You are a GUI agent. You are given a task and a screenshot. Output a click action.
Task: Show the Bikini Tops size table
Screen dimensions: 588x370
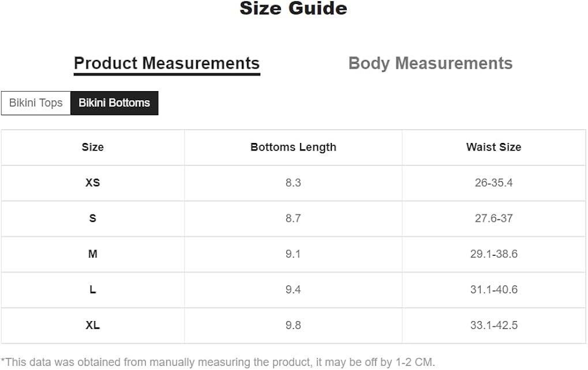tap(36, 103)
